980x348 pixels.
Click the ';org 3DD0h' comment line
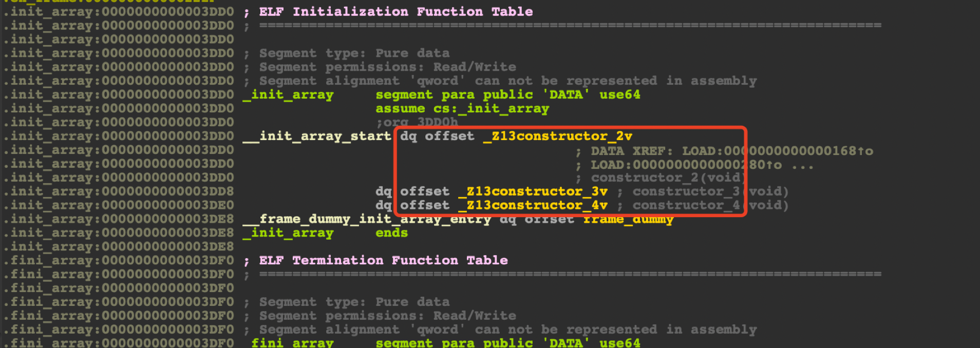417,122
